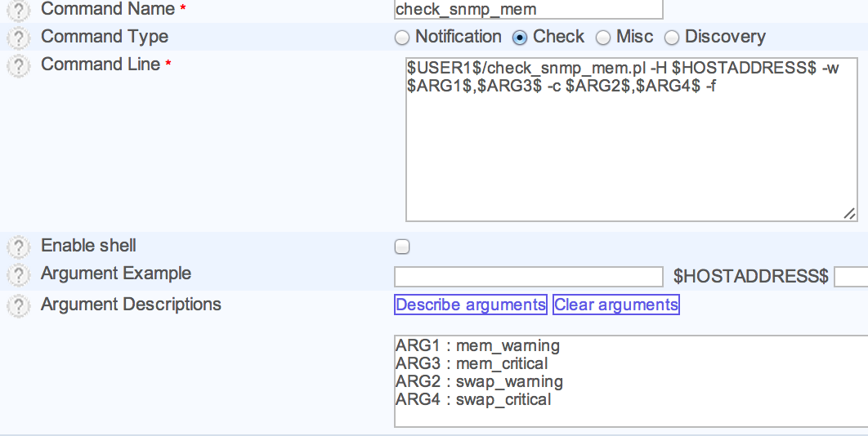Click help icon beside Enable shell
Image resolution: width=868 pixels, height=436 pixels.
18,247
